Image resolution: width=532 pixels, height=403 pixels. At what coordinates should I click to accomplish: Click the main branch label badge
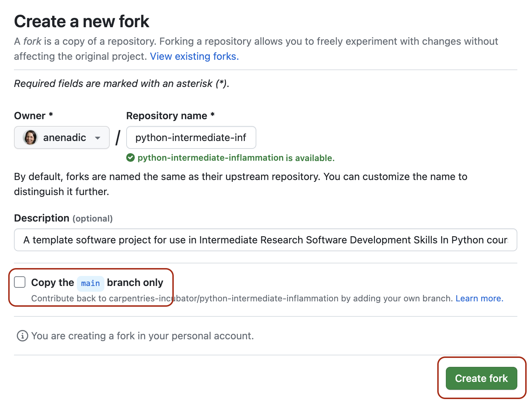coord(90,283)
